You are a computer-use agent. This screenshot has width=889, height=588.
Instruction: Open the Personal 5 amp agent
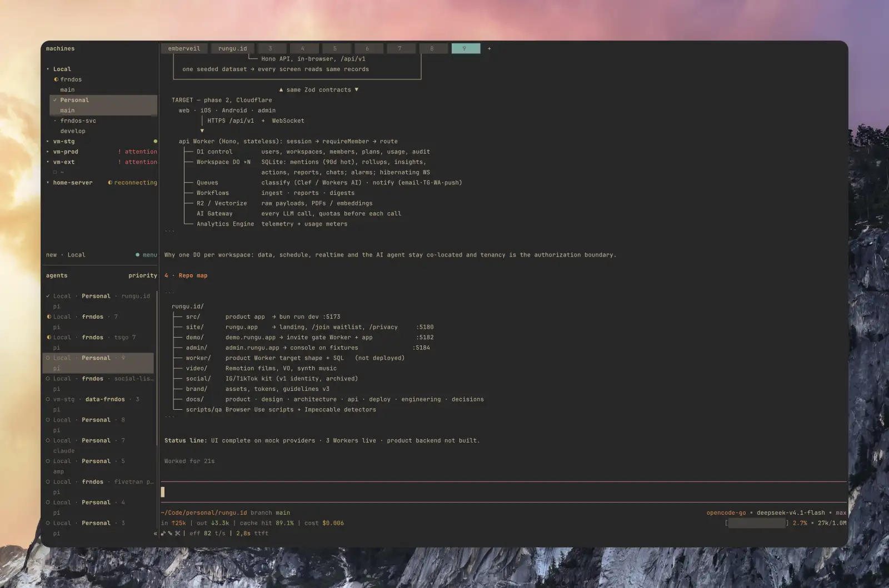click(99, 466)
